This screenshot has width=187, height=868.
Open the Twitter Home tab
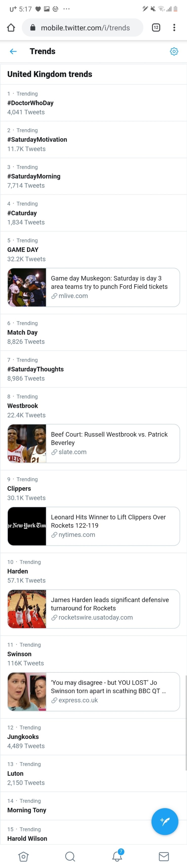23,856
